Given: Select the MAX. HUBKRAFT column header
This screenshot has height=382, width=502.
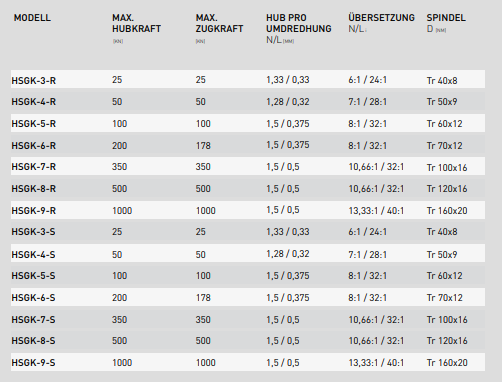Looking at the screenshot, I should tap(136, 23).
